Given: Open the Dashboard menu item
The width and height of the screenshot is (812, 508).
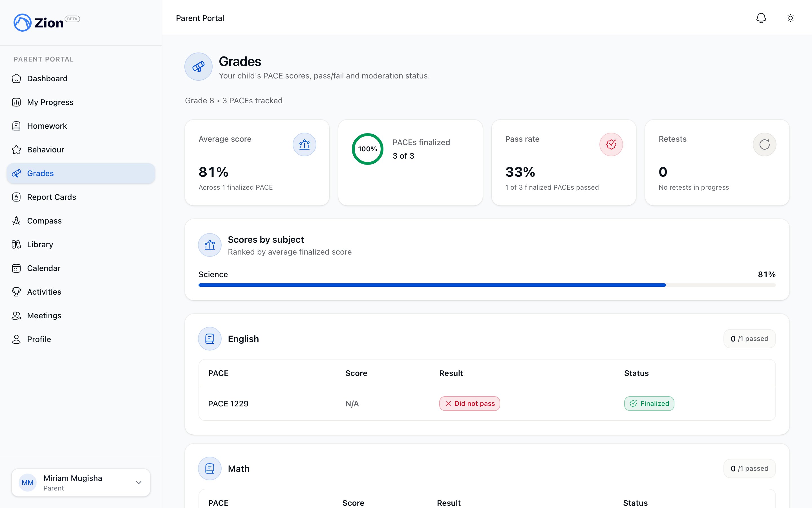Looking at the screenshot, I should (81, 79).
